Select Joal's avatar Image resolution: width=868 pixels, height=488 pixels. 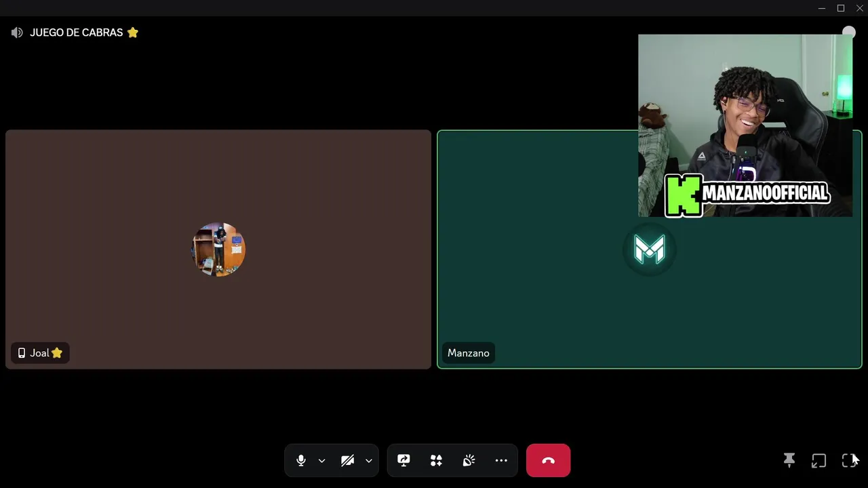(218, 249)
